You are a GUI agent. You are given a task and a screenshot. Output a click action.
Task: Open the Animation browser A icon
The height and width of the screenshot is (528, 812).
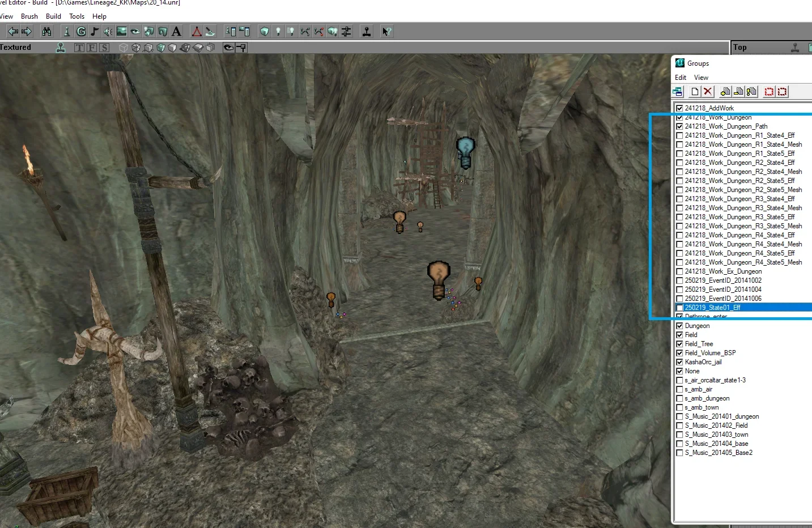coord(176,32)
